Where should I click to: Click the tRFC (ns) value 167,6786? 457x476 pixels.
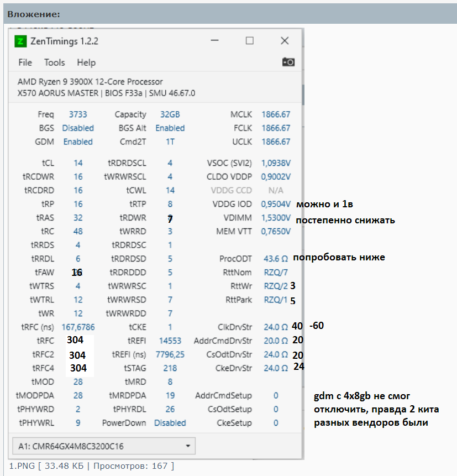point(78,327)
